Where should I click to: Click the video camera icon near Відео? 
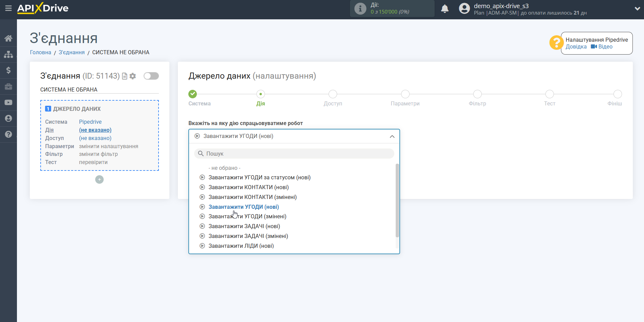point(594,46)
